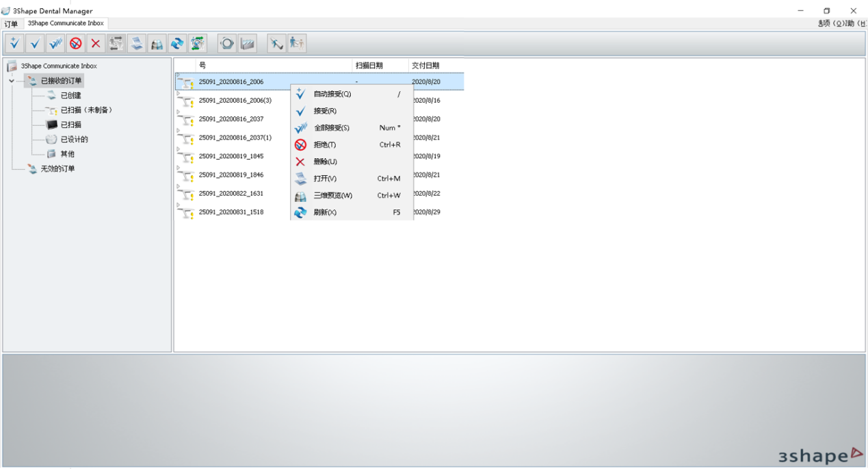The height and width of the screenshot is (469, 868).
Task: Click delivery date 2020/8/19
Action: 427,156
